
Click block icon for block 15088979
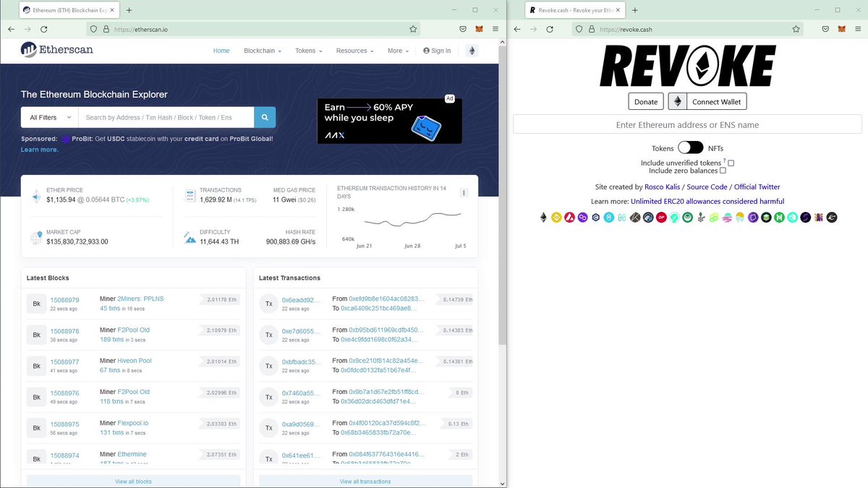(37, 304)
